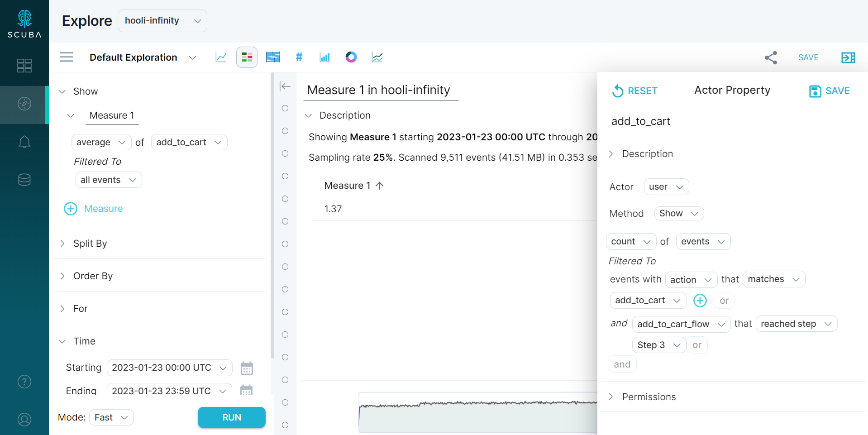Select the number view hash icon

(x=299, y=57)
